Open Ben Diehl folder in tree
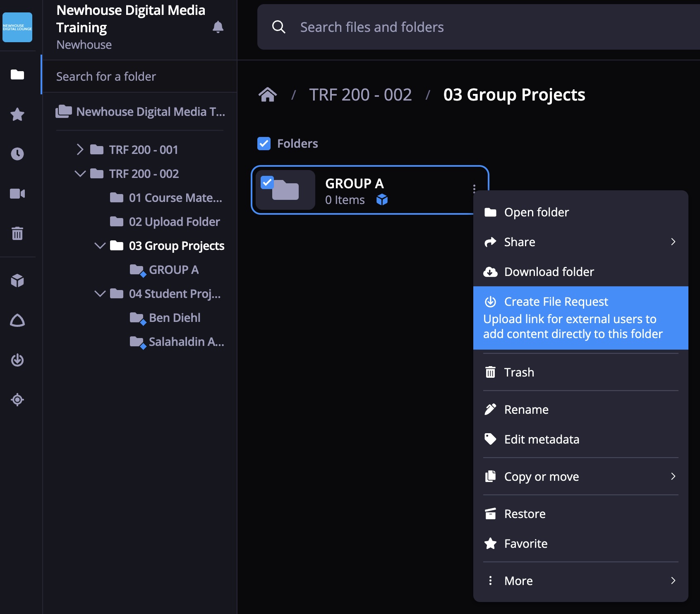The image size is (700, 614). pyautogui.click(x=175, y=318)
